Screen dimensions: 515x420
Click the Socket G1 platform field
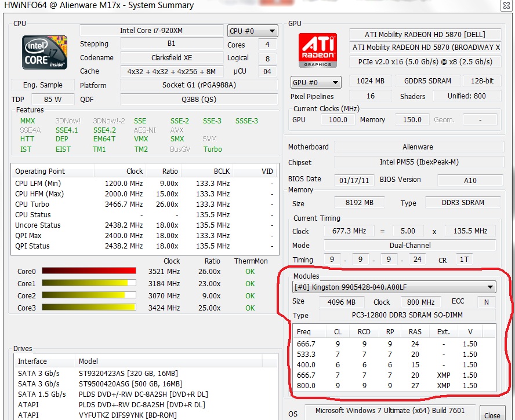coord(199,85)
